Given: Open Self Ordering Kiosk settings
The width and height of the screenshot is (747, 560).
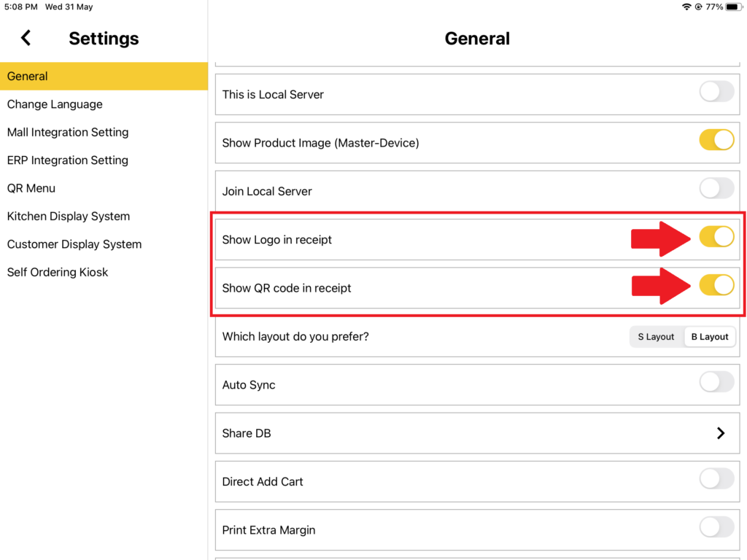Looking at the screenshot, I should (x=58, y=272).
